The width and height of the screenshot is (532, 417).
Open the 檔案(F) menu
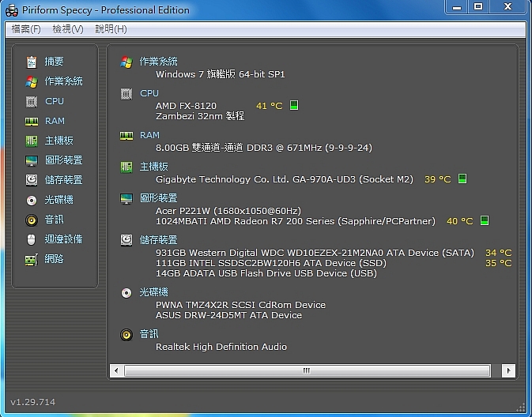(26, 29)
